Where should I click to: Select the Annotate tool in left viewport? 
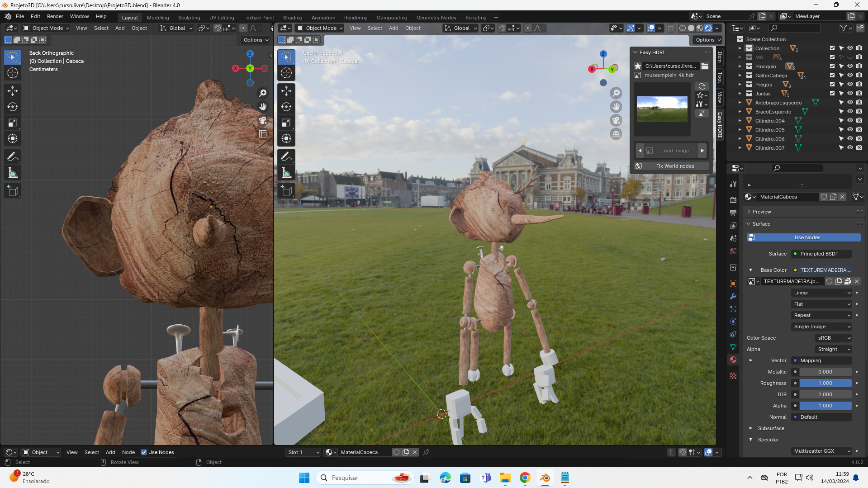pos(13,157)
